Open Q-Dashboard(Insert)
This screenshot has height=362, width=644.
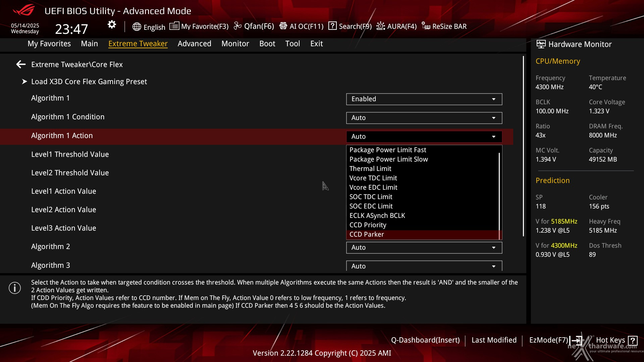[425, 340]
